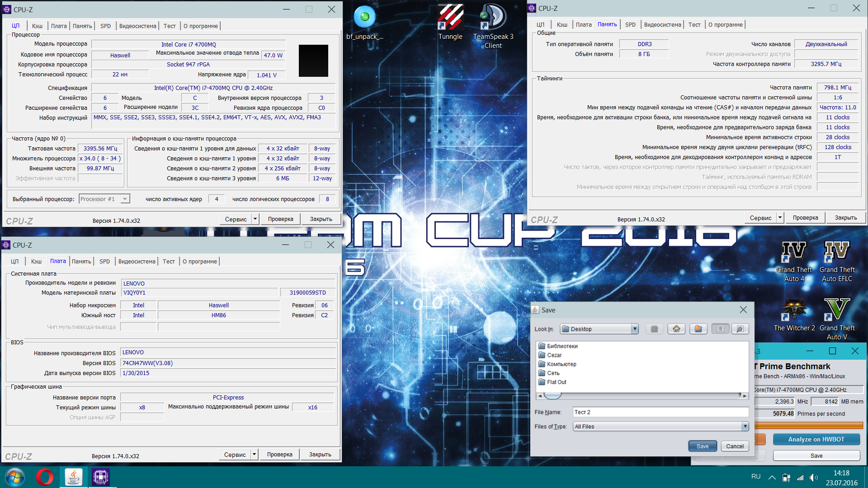The height and width of the screenshot is (488, 868).
Task: Switch to ЦП tab in bottom-left CPU-Z
Action: [x=14, y=261]
